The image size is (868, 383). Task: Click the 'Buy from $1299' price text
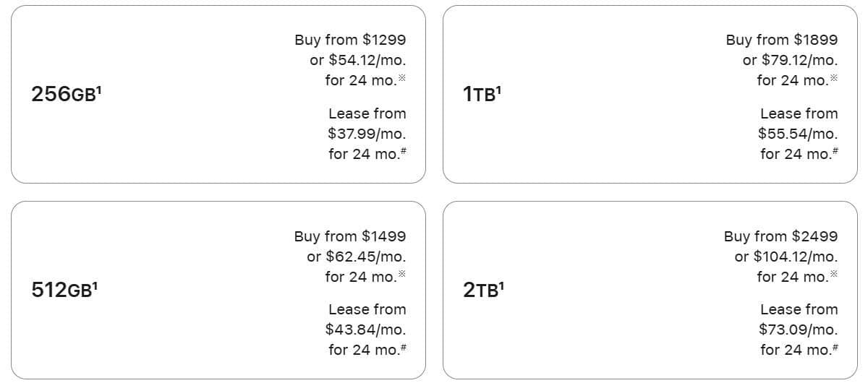350,40
